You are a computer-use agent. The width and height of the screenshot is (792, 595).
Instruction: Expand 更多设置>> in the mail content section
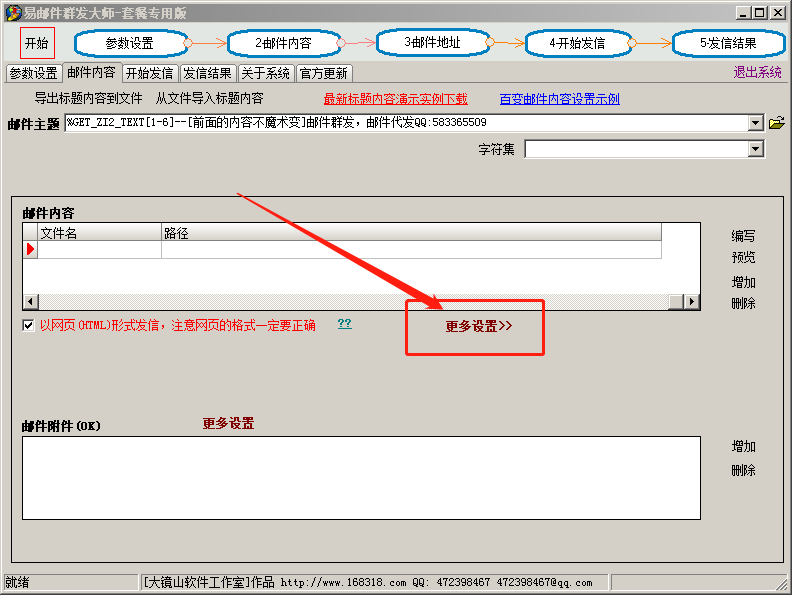[478, 326]
